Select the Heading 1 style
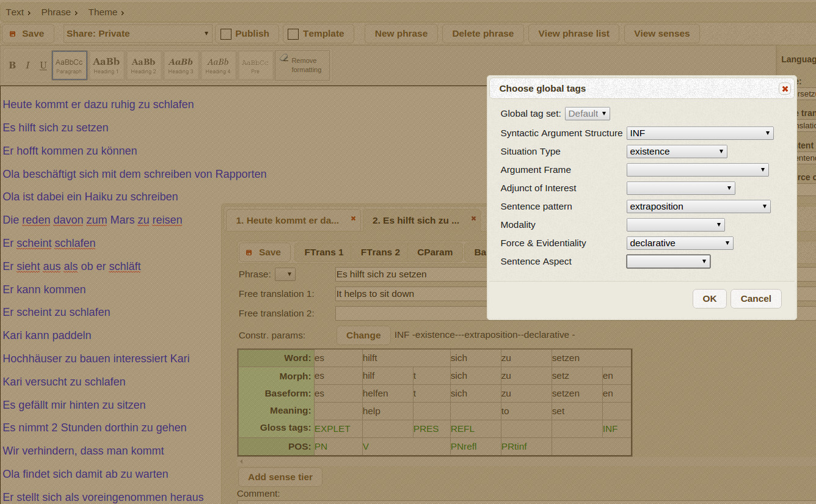The image size is (816, 504). click(106, 65)
